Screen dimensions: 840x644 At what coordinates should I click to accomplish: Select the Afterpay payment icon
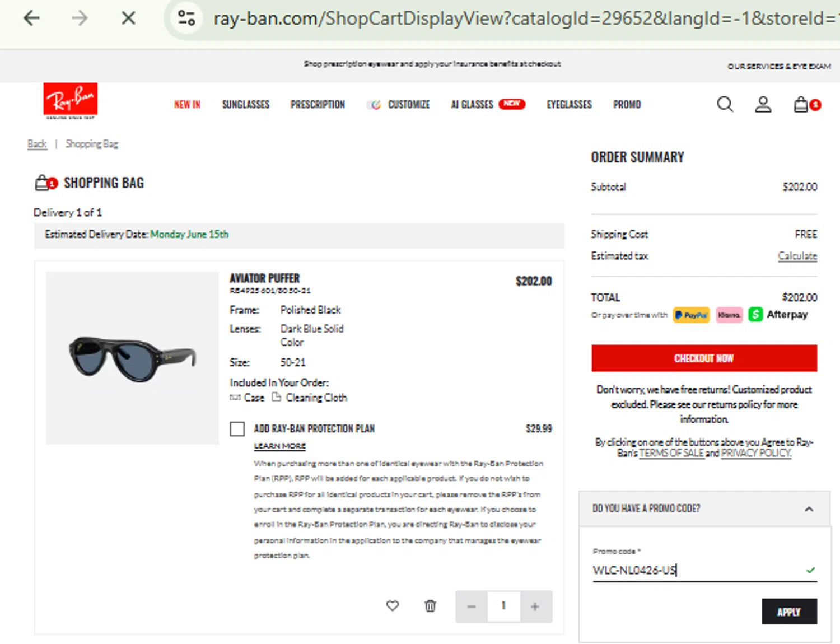coord(755,315)
